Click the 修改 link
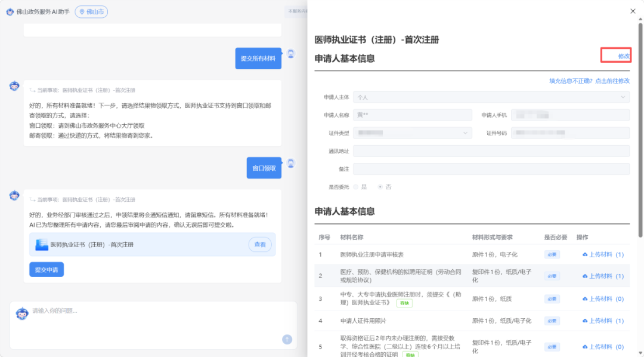This screenshot has width=644, height=357. 624,56
